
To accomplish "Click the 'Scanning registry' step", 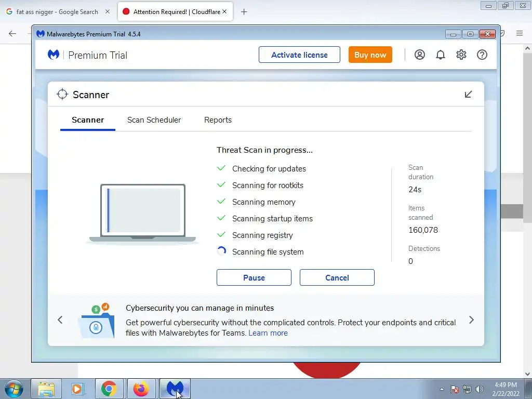I will point(262,235).
